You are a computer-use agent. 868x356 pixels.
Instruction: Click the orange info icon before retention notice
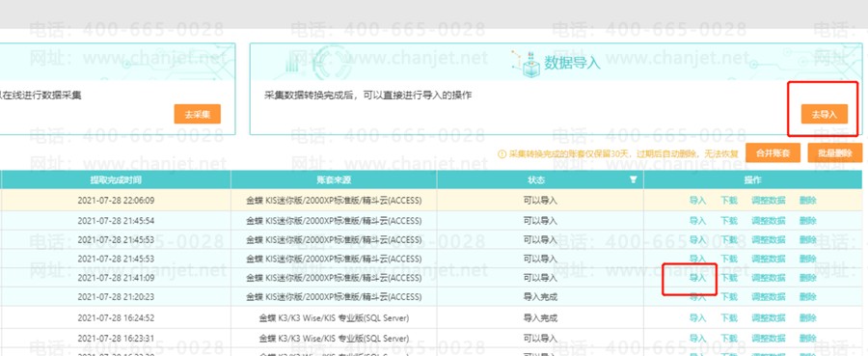click(502, 153)
